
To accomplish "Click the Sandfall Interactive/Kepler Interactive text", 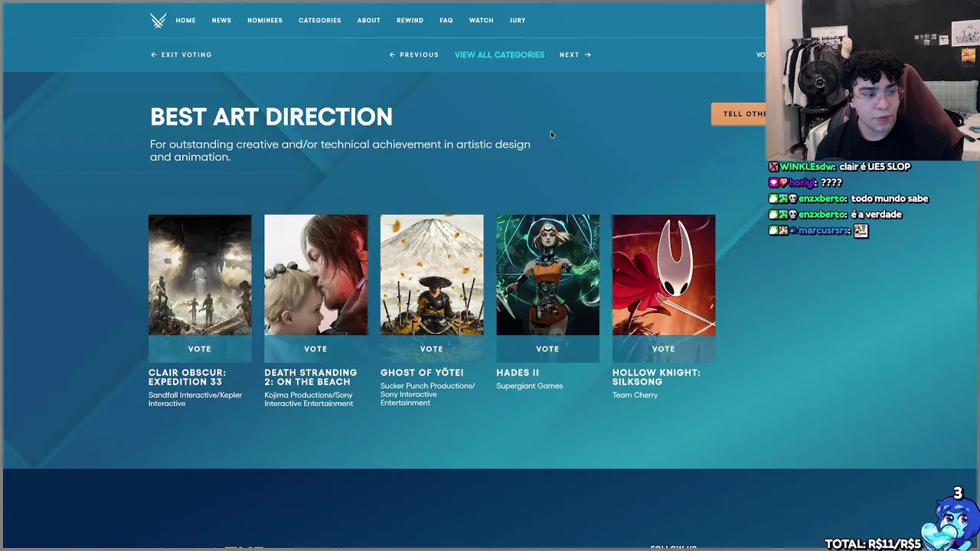I will [x=195, y=399].
